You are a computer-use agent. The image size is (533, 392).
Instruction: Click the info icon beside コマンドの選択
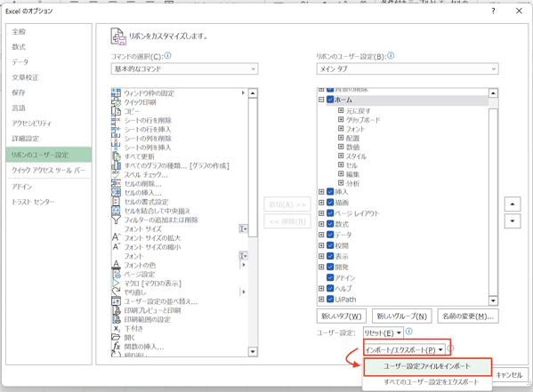167,55
